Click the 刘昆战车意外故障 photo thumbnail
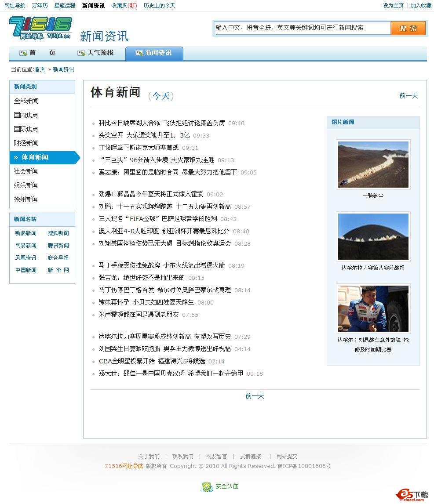 [x=373, y=308]
